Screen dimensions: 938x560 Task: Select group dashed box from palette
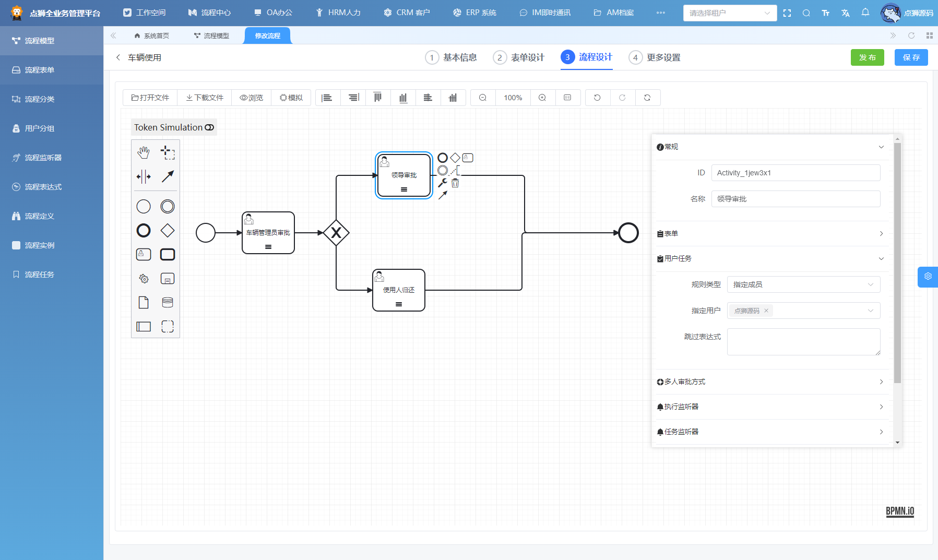tap(168, 327)
